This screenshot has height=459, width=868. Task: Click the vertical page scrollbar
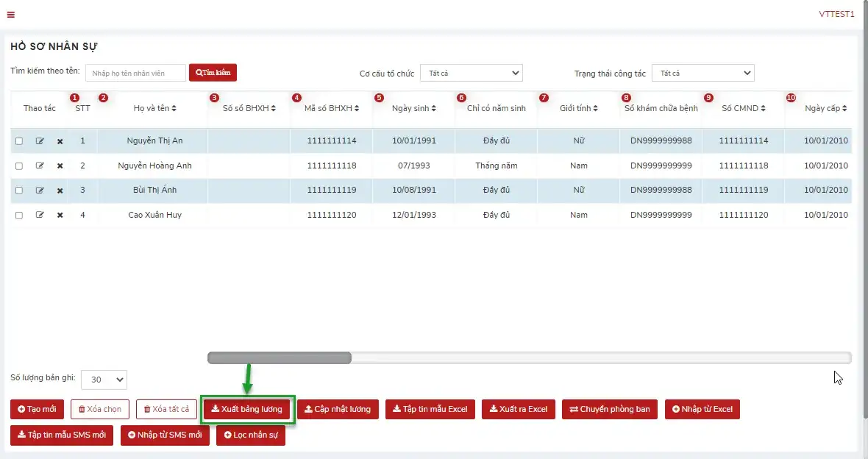point(865,209)
